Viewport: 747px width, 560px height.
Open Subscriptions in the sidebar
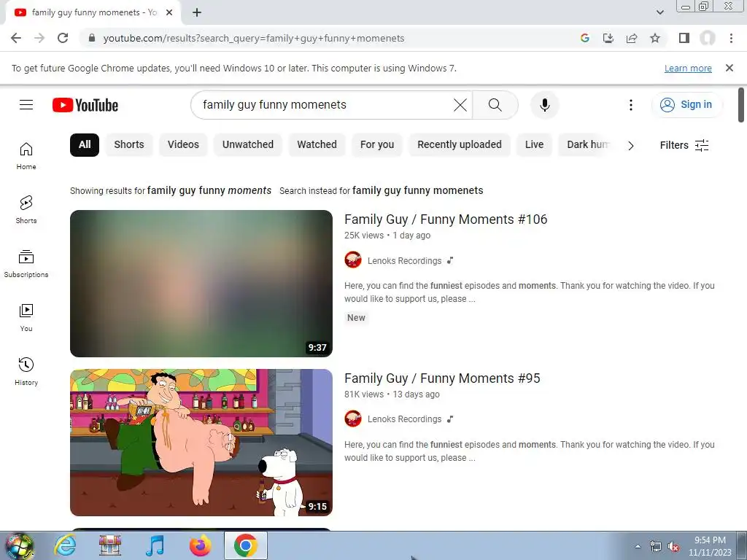coord(26,263)
